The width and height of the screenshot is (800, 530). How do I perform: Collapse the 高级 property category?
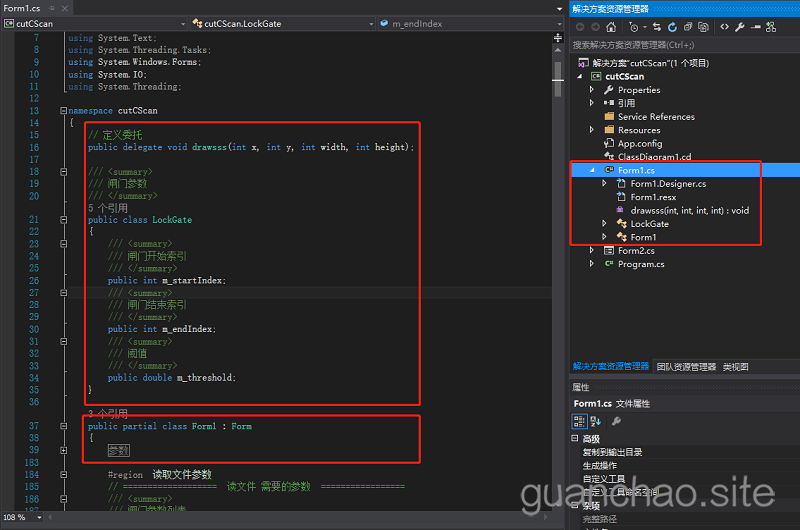[x=575, y=438]
